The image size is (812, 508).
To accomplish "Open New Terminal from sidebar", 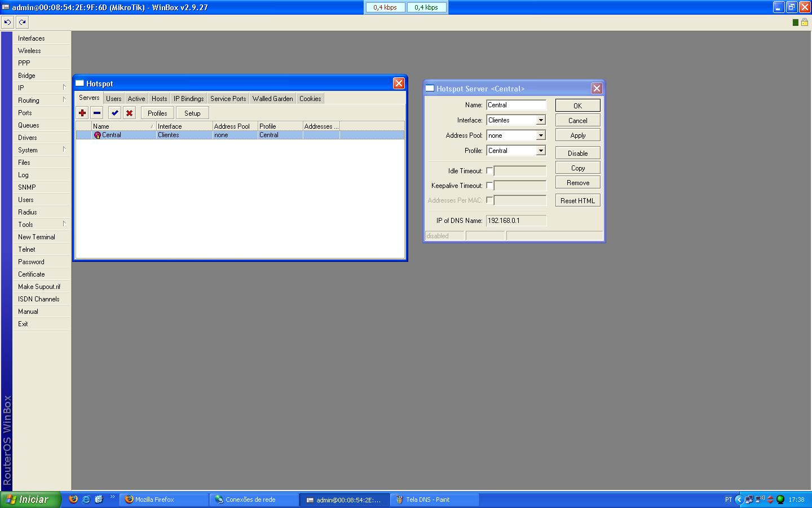I will (42, 237).
